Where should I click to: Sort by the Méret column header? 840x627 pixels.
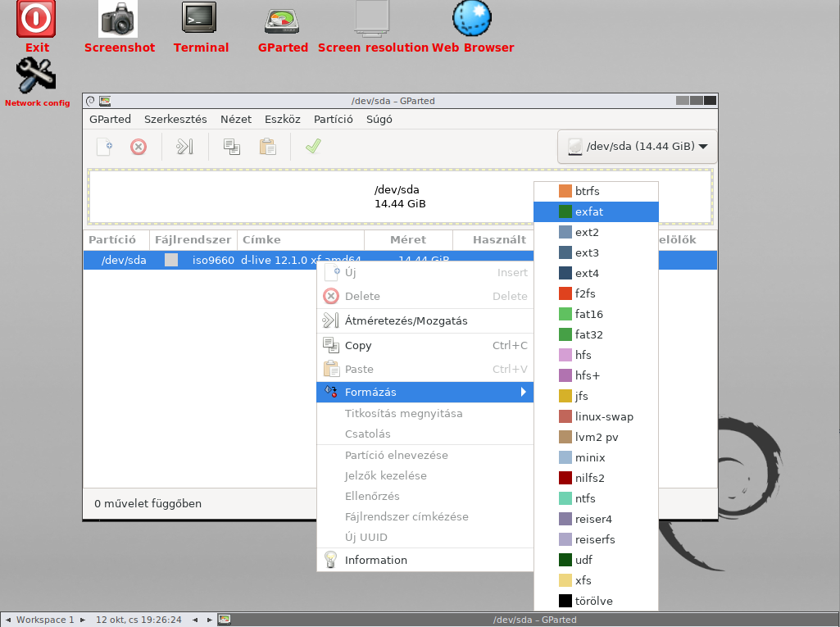pyautogui.click(x=408, y=239)
